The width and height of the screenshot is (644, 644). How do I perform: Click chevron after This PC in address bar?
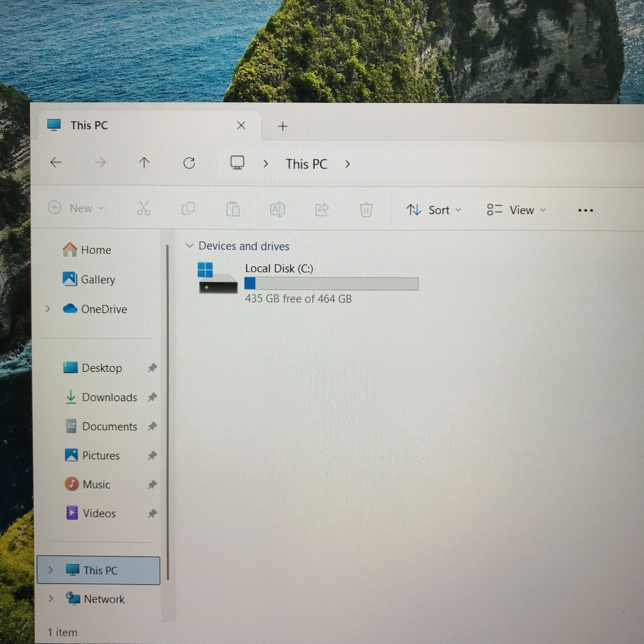click(348, 164)
